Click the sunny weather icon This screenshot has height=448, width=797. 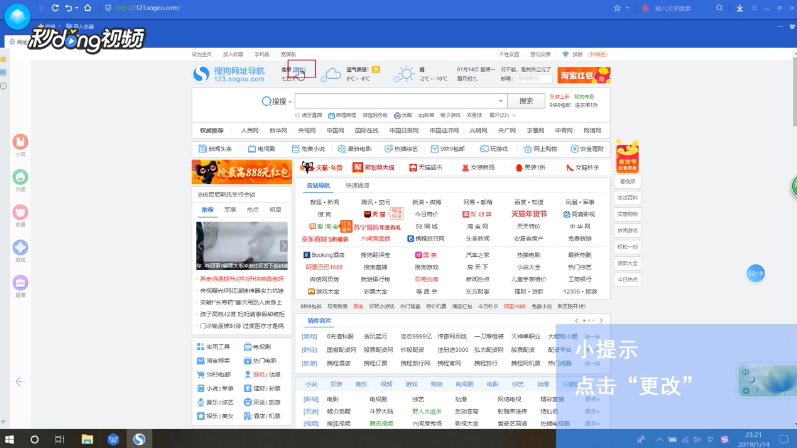405,74
